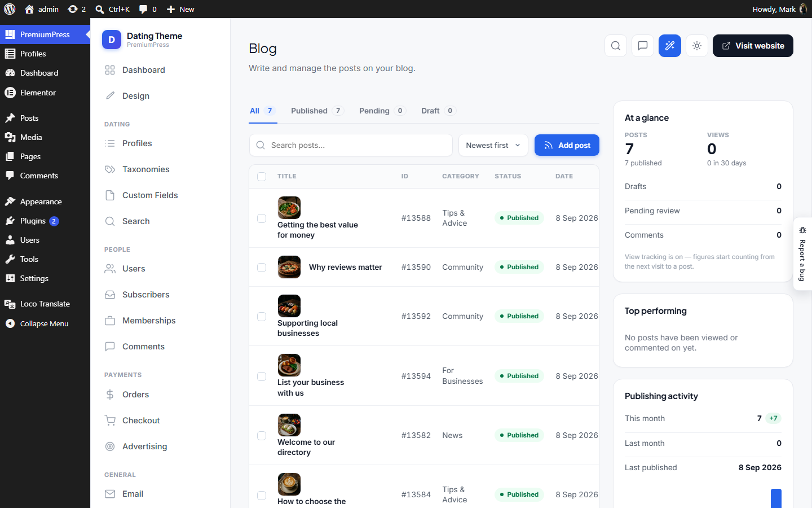Check the List your business with us row
812x508 pixels.
point(262,376)
